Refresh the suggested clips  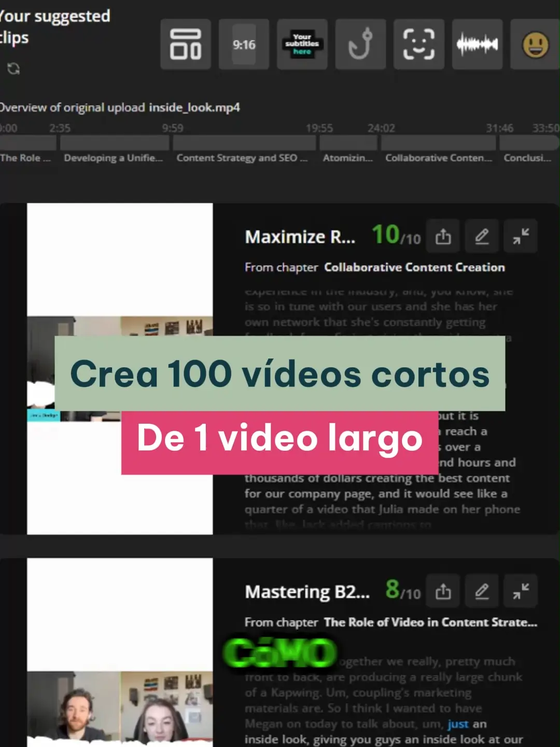click(13, 68)
